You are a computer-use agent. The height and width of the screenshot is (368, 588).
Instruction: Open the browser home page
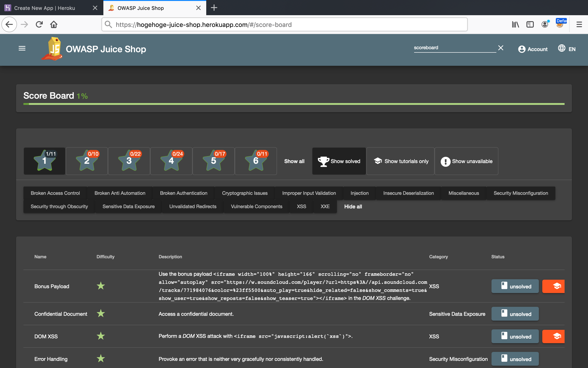[x=54, y=24]
